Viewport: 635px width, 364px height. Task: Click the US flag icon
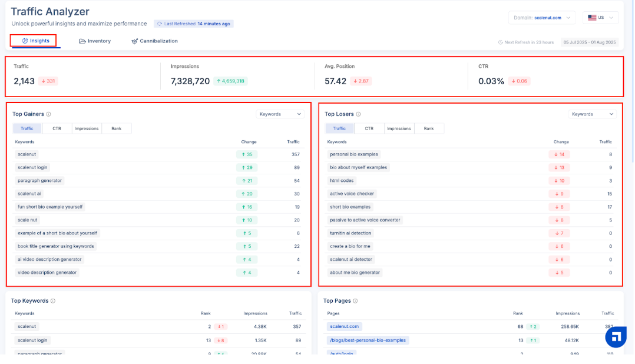pos(592,18)
